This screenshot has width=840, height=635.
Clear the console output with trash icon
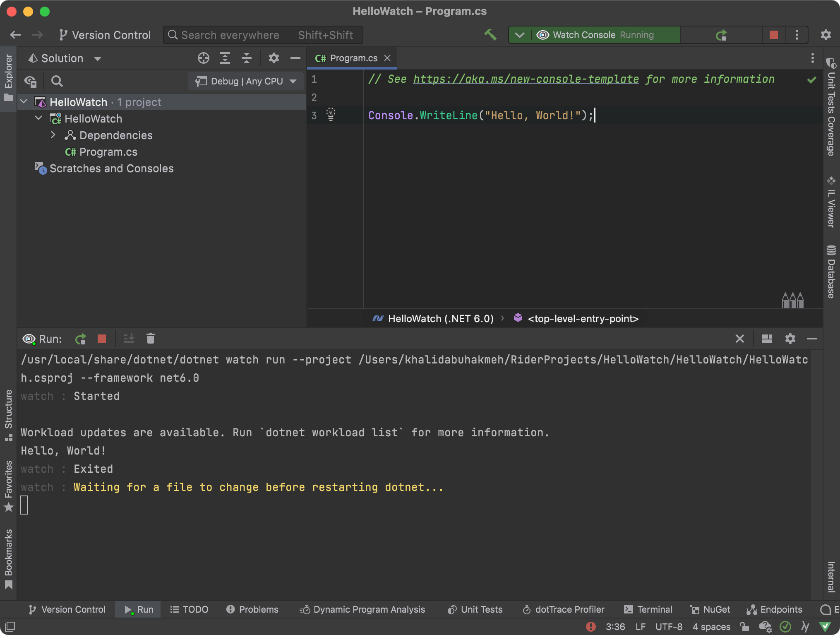[151, 339]
